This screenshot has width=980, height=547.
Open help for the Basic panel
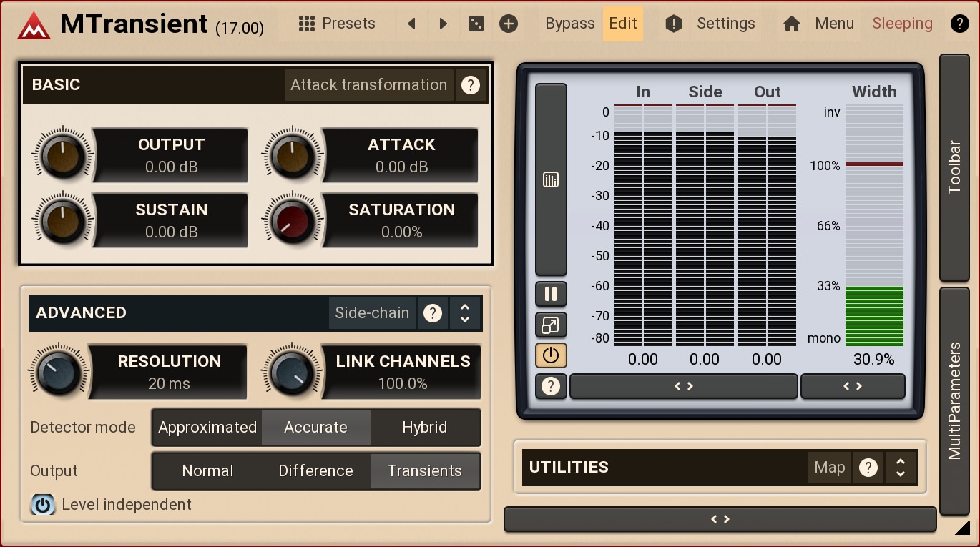click(470, 85)
